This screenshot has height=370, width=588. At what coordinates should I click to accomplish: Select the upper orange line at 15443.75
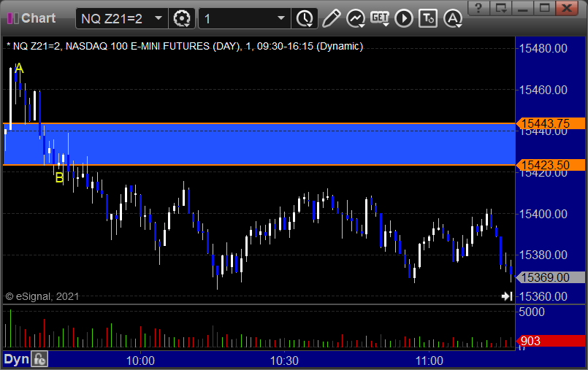259,123
